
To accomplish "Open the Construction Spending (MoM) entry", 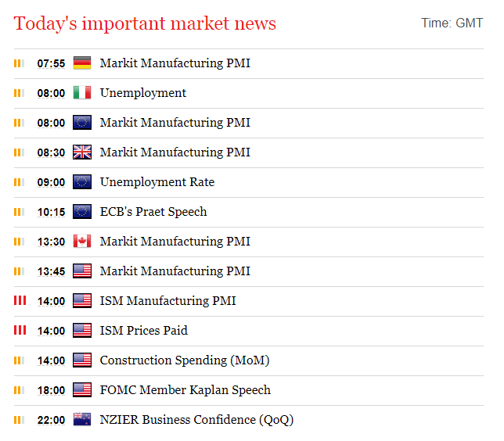I will point(185,360).
